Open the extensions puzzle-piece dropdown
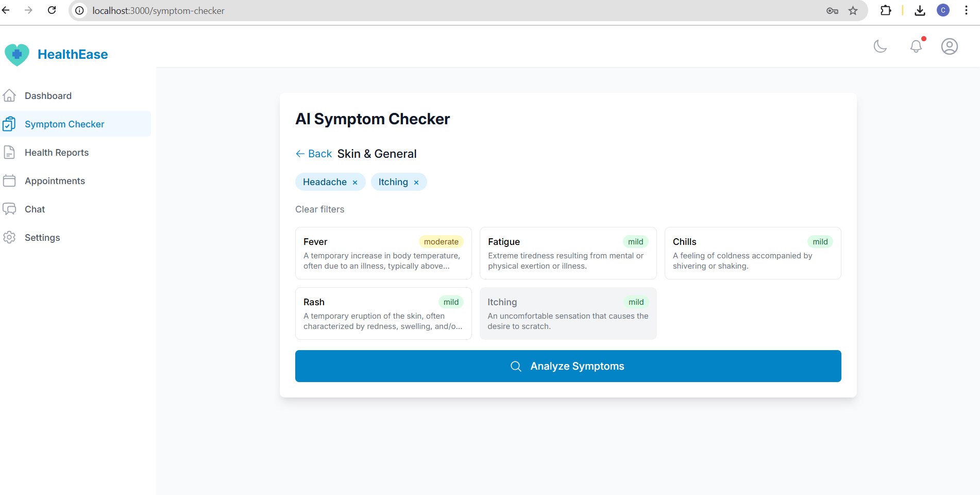 coord(886,10)
